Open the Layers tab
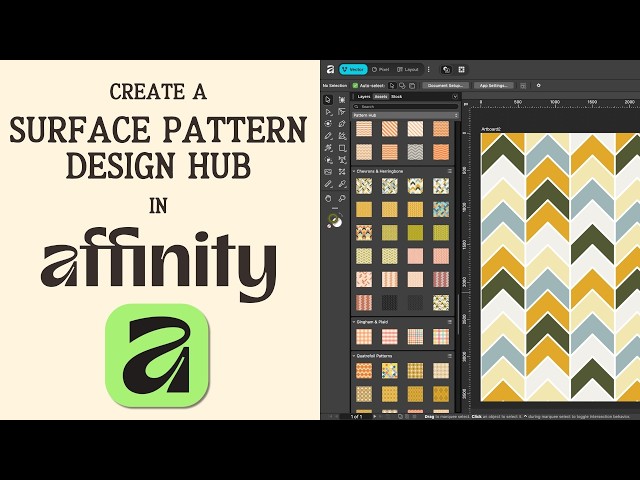Viewport: 640px width, 480px height. [364, 97]
